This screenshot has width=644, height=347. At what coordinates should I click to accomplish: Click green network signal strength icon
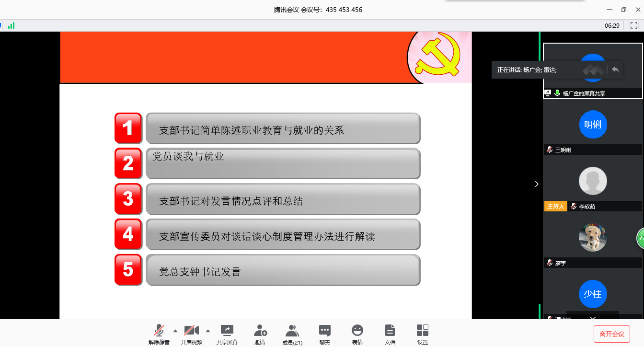click(x=11, y=25)
